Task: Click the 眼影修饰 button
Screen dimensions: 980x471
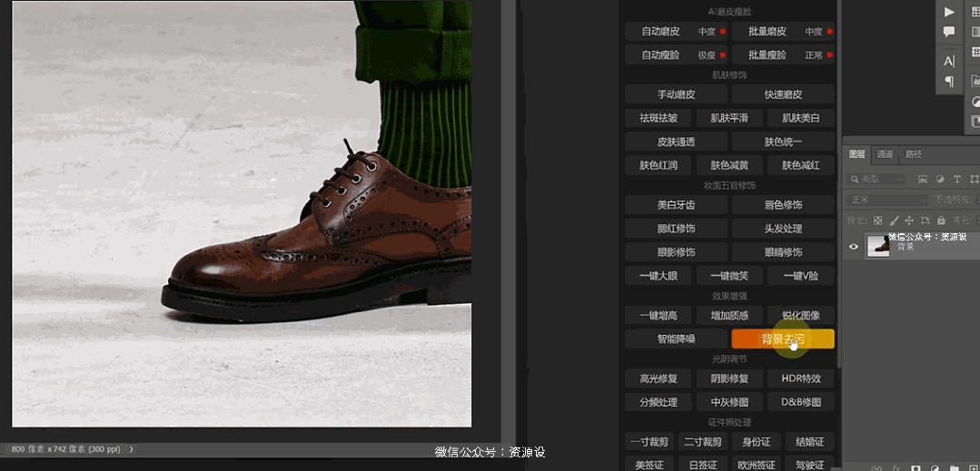Action: [x=677, y=252]
